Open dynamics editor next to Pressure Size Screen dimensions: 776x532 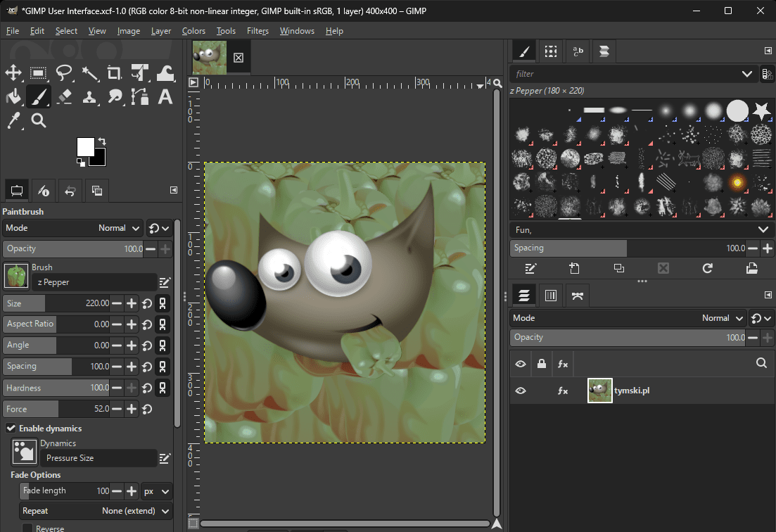pyautogui.click(x=165, y=459)
